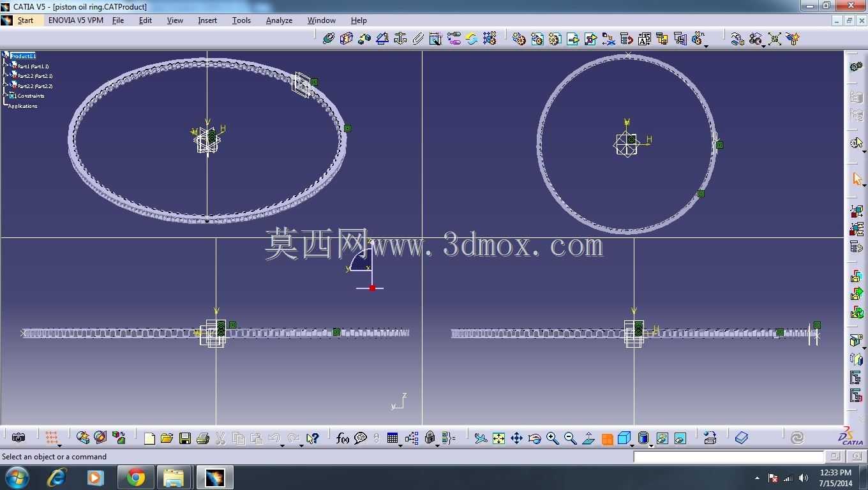Click the Normal View icon

tap(588, 438)
